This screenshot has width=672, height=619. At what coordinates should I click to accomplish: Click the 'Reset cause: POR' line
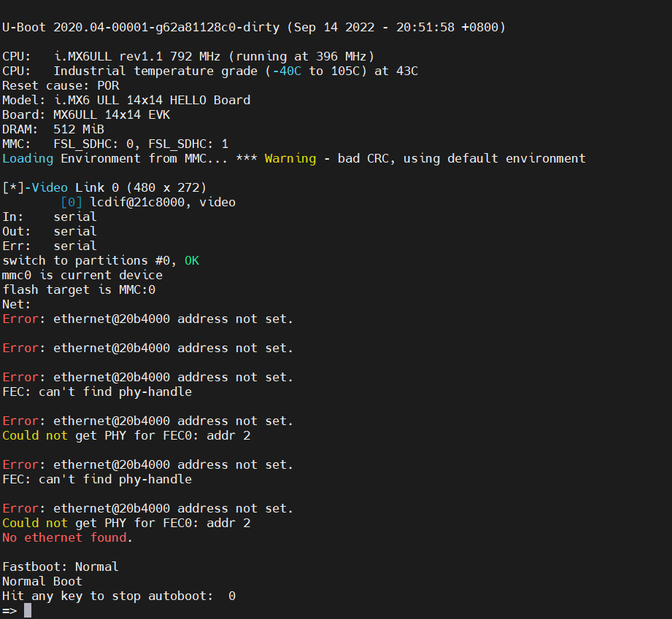click(x=61, y=86)
